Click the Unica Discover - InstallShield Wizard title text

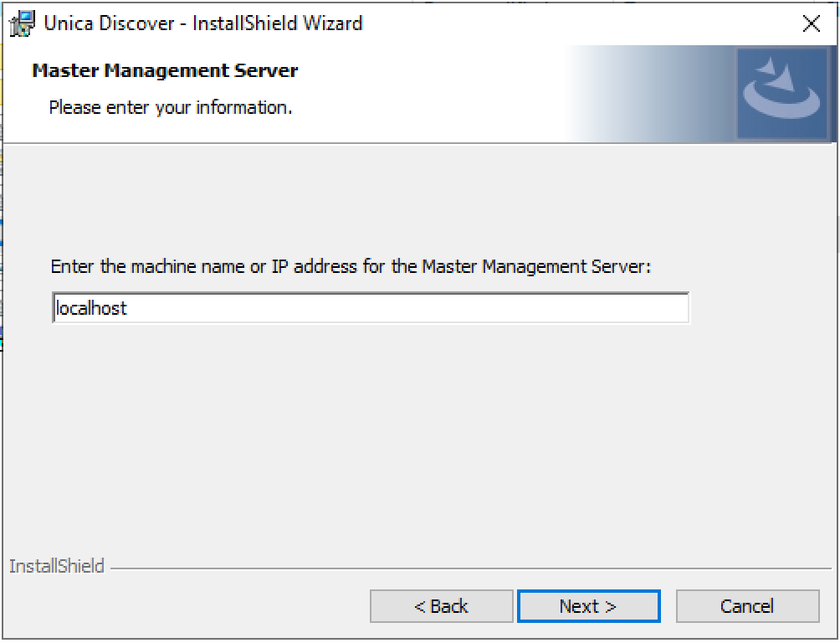(203, 23)
